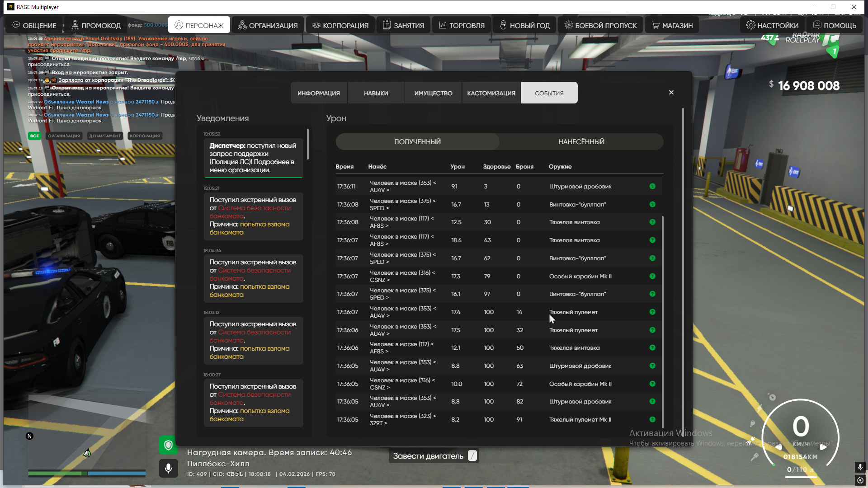Switch to the НАВЫКИ tab
Viewport: 868px width, 488px height.
(x=376, y=93)
